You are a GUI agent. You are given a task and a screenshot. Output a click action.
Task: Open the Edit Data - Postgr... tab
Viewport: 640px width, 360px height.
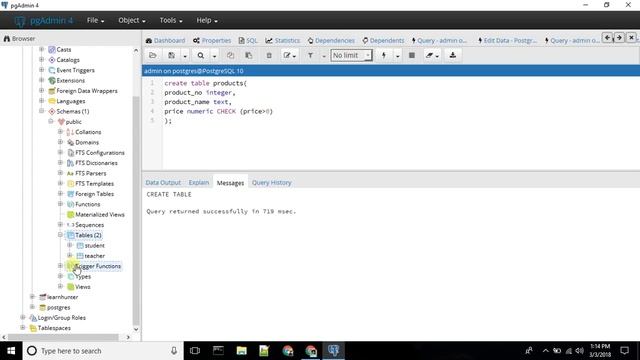(507, 40)
